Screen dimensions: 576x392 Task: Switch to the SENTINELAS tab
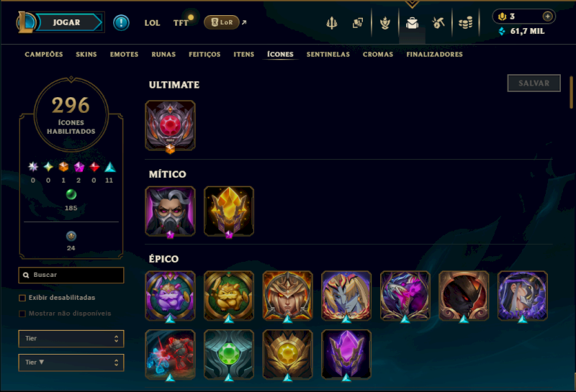pyautogui.click(x=328, y=55)
